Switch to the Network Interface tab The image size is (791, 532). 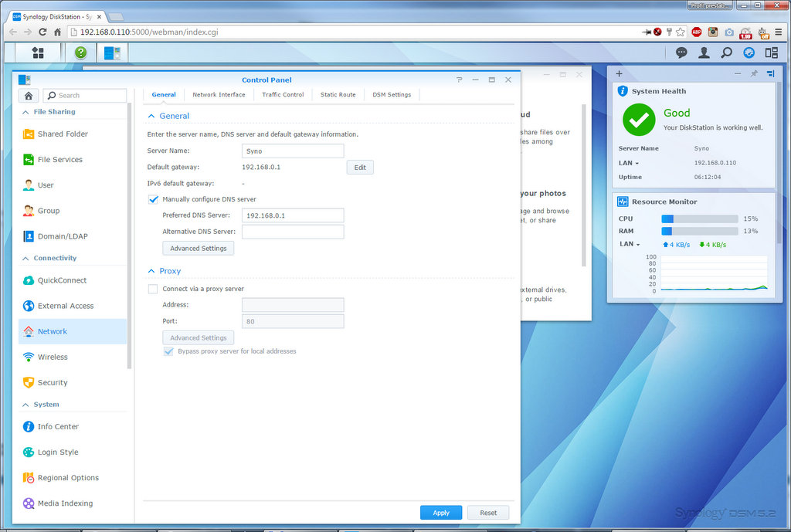pos(219,95)
